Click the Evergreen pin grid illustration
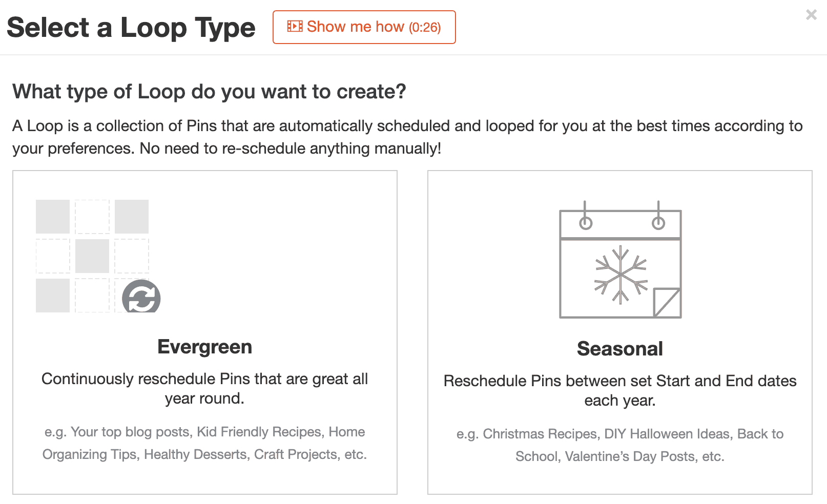 point(98,256)
